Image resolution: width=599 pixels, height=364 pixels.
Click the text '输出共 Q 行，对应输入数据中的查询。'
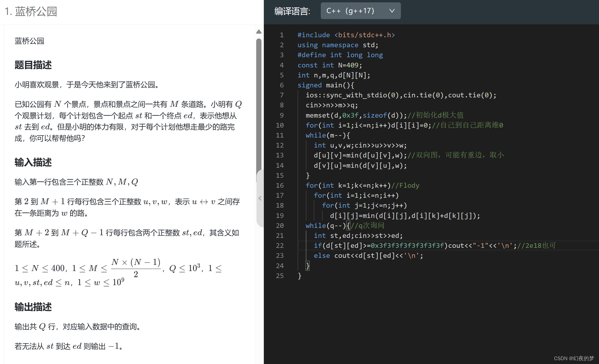(78, 326)
